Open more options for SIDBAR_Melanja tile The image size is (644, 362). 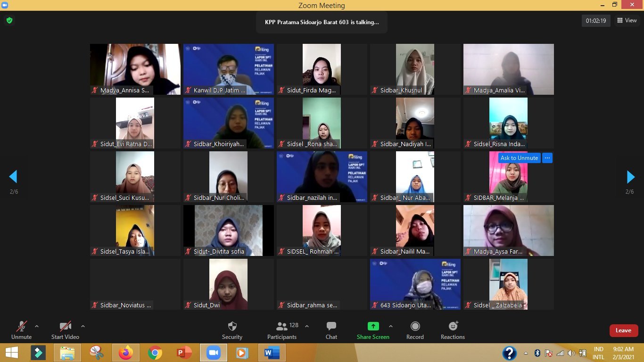pos(547,158)
